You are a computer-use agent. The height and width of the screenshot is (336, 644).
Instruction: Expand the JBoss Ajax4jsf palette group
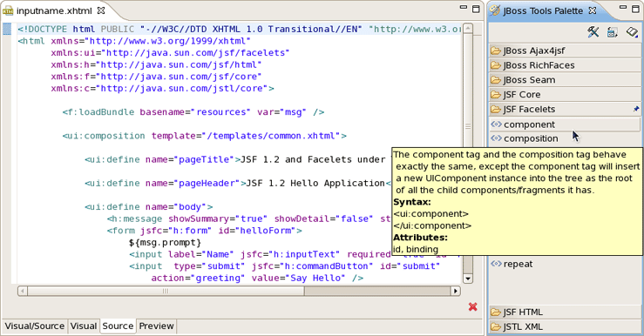pos(565,50)
